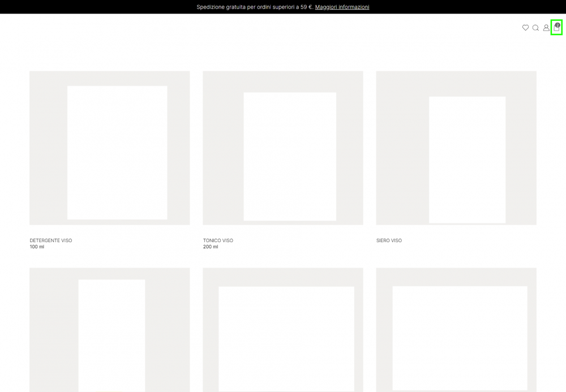The width and height of the screenshot is (566, 392).
Task: Open the Tonico Viso product image
Action: (x=282, y=148)
